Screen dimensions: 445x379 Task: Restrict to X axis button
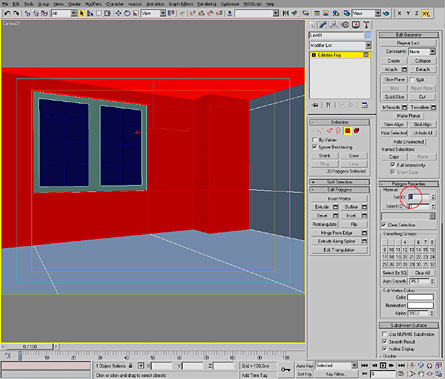click(400, 13)
